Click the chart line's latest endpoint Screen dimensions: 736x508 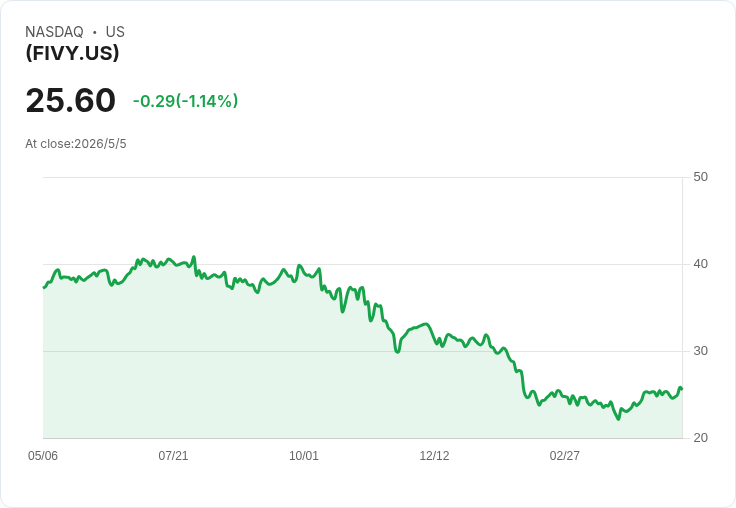[x=682, y=389]
